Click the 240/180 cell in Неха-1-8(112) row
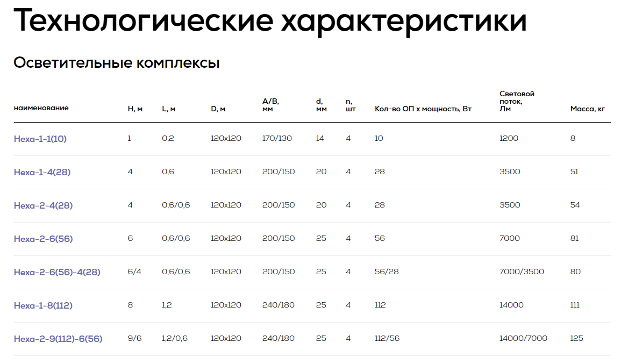Screen dimensions: 621x364 point(279,304)
